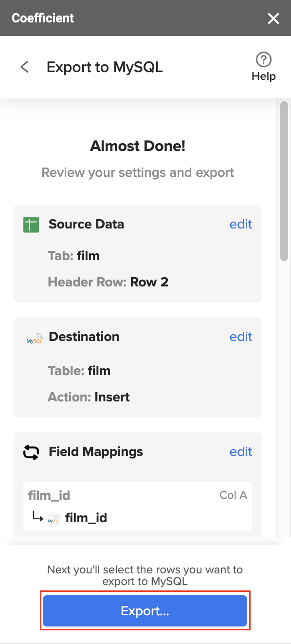This screenshot has width=291, height=644.
Task: Edit the Field Mappings
Action: click(x=240, y=452)
